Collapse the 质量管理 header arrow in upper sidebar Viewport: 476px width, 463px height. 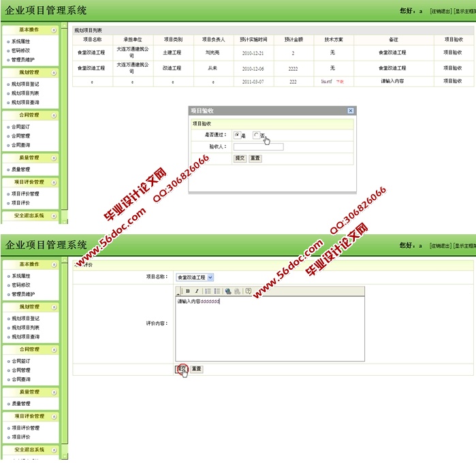tap(54, 158)
